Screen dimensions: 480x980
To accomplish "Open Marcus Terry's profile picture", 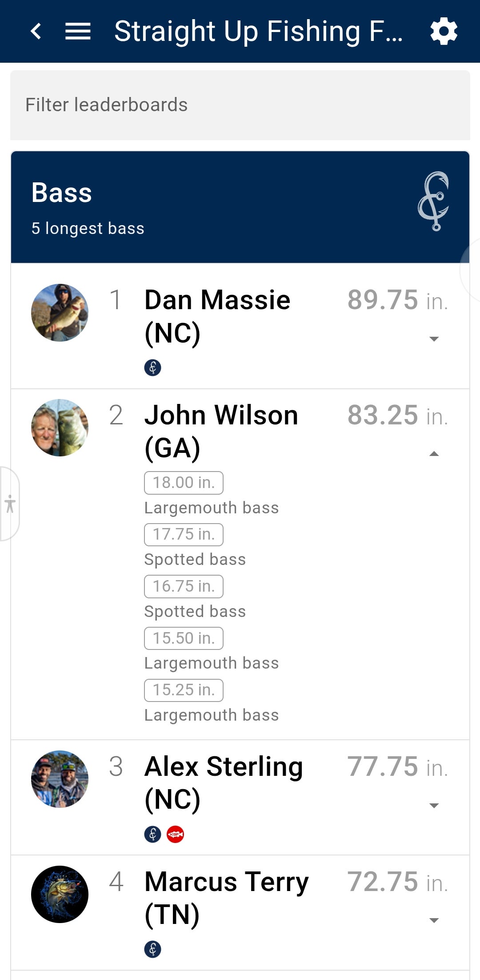I will point(60,894).
